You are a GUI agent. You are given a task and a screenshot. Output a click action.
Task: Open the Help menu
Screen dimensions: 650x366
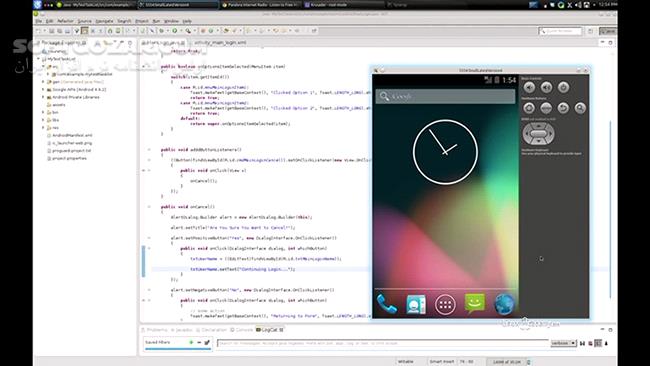click(187, 21)
